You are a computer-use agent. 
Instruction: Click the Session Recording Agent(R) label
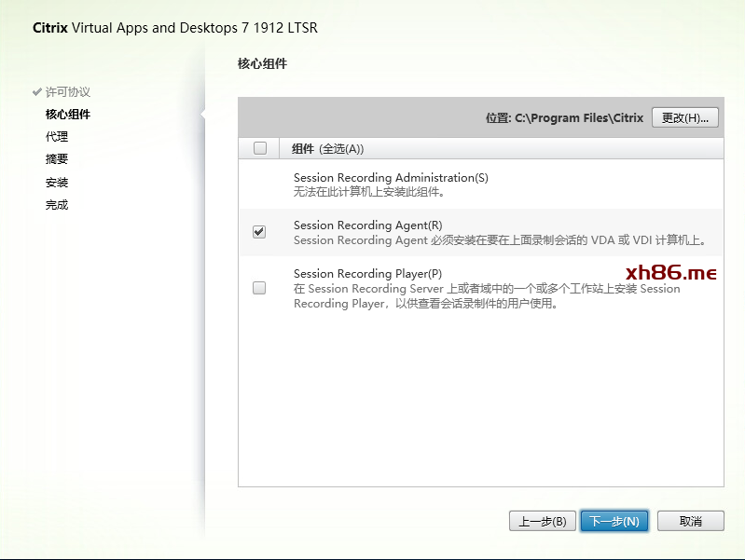[x=367, y=225]
